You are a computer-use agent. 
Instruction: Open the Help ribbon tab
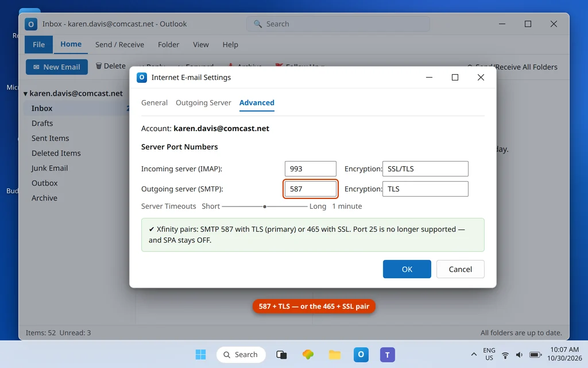(230, 45)
